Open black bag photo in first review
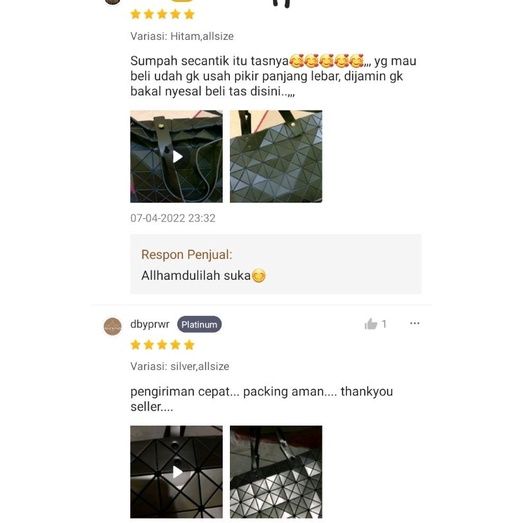The height and width of the screenshot is (523, 523). 276,156
